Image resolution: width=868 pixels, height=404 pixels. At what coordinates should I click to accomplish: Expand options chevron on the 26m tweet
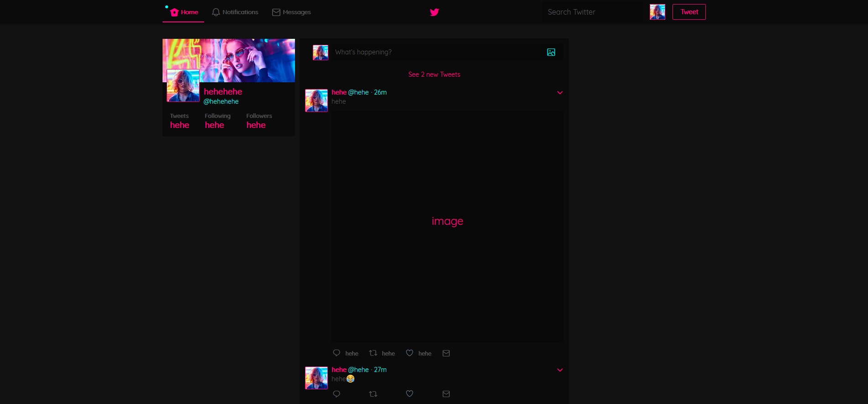(560, 93)
